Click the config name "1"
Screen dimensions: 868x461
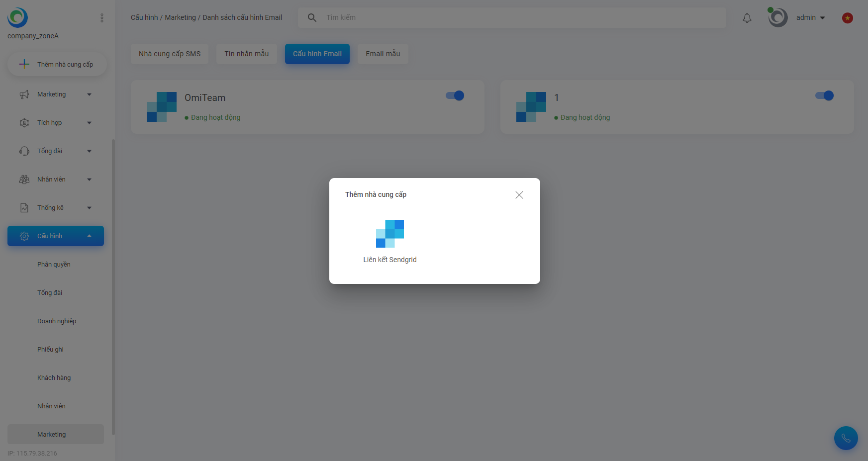point(557,98)
